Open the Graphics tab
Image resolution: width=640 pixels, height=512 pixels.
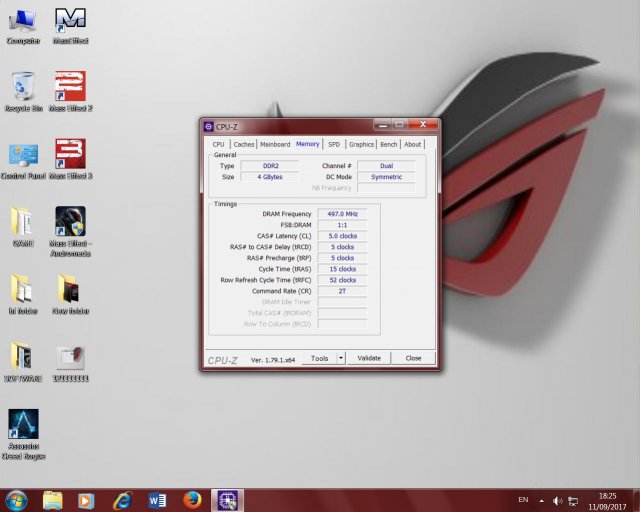pos(361,144)
